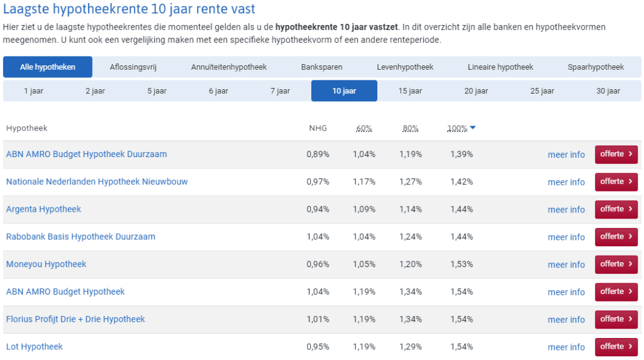
Task: Open Rabobank Basis Hypotheek Duurzaam link
Action: click(81, 237)
